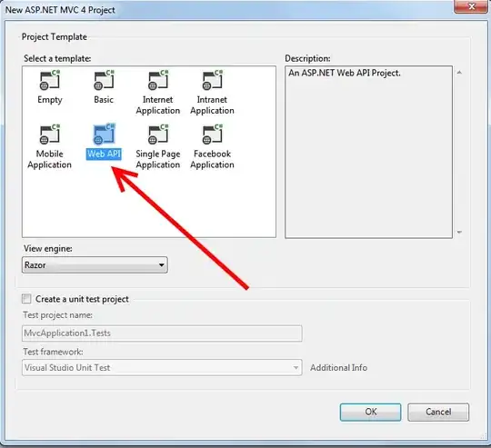This screenshot has height=448, width=491.
Task: Click the description scroll down arrow
Action: click(459, 232)
